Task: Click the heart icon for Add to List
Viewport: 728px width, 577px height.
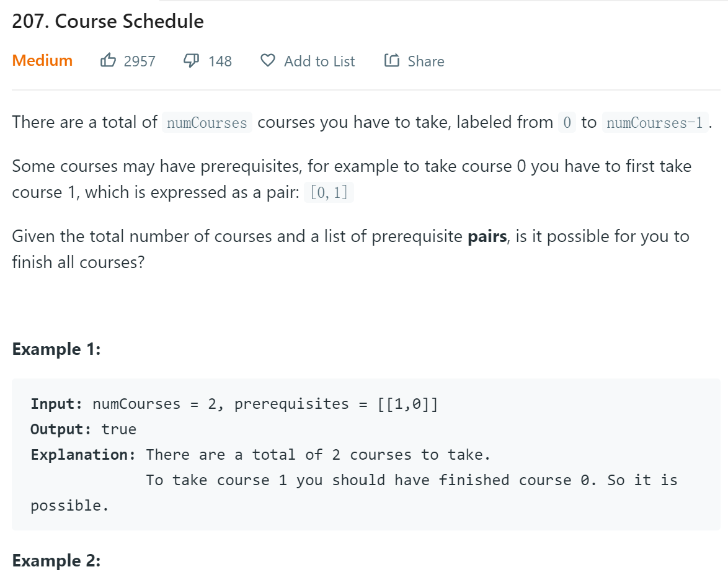Action: (268, 60)
